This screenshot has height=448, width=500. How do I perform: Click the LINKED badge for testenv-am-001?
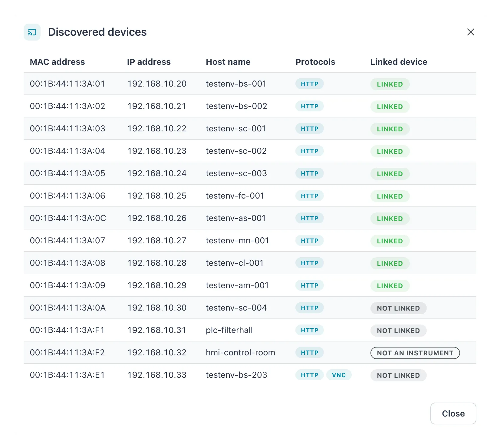click(x=390, y=286)
